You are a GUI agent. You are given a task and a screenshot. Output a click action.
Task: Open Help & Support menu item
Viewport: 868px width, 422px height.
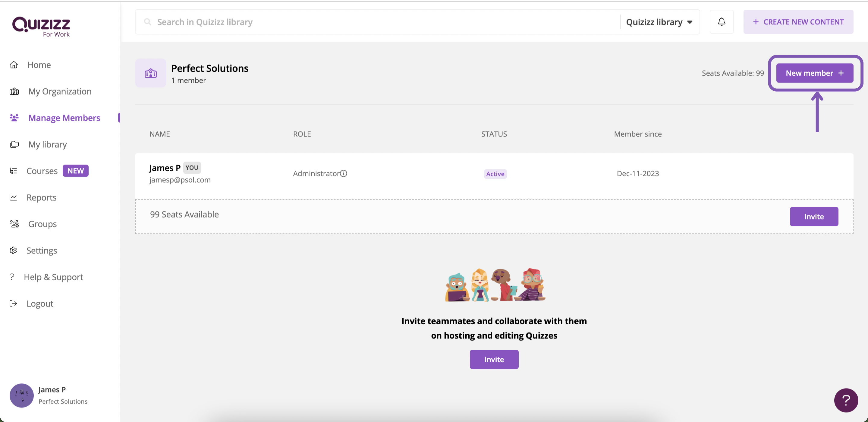pos(53,277)
